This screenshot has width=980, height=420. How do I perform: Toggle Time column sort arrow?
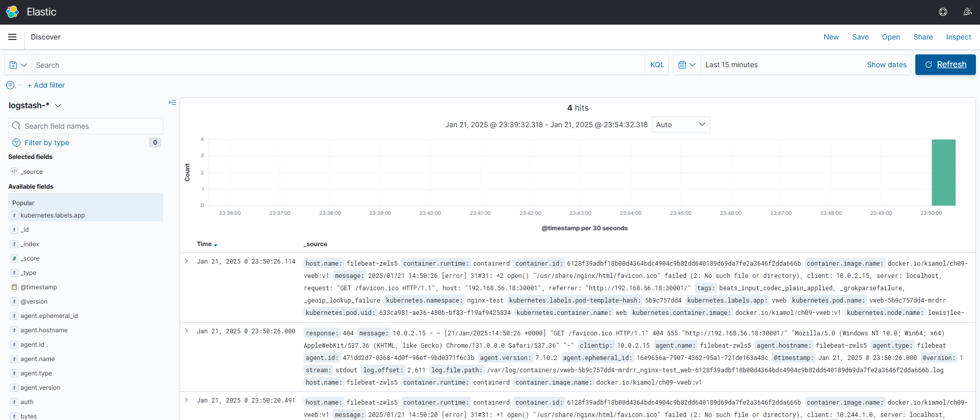216,245
